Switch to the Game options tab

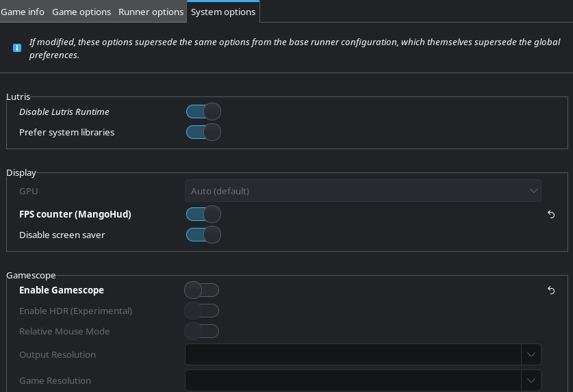(81, 12)
